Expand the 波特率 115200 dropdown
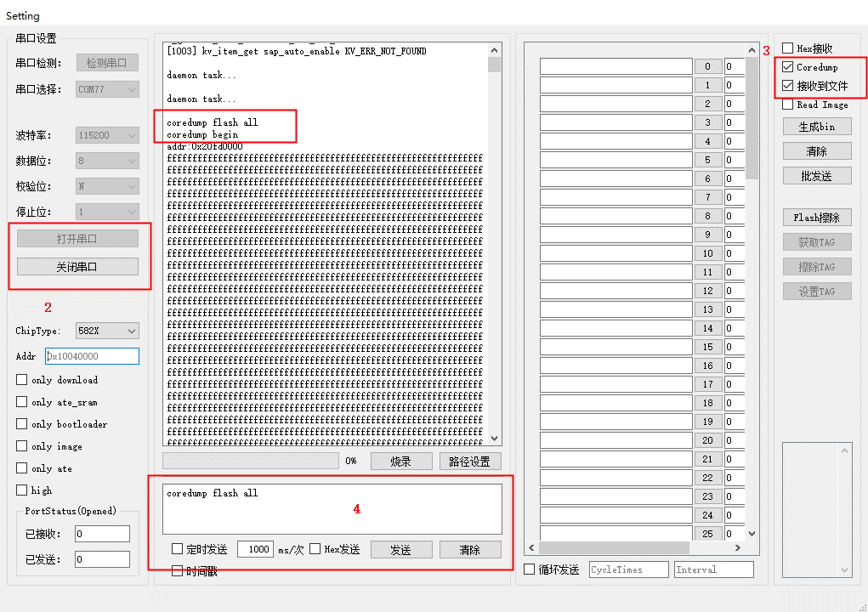The height and width of the screenshot is (612, 868). (x=107, y=135)
